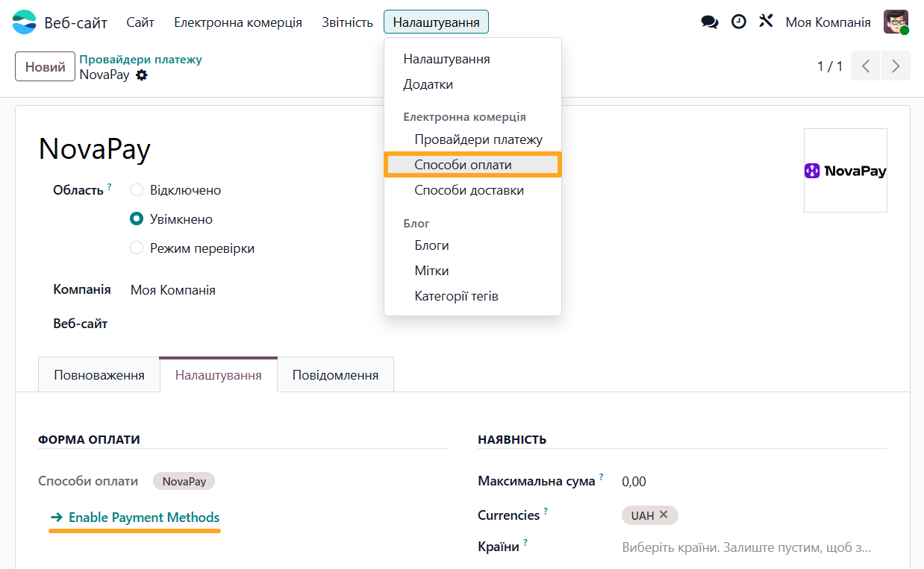
Task: Click the Компанія field value Моя Компанія
Action: click(x=173, y=290)
